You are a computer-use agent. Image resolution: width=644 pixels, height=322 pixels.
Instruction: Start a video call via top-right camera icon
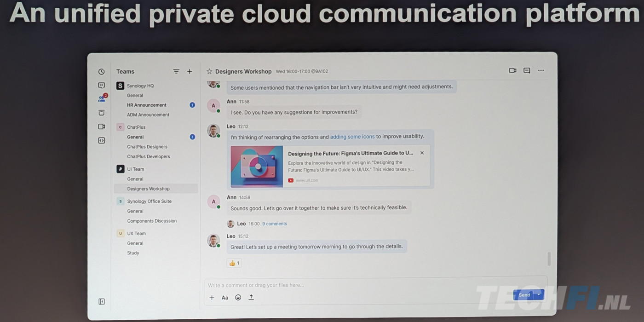tap(512, 70)
